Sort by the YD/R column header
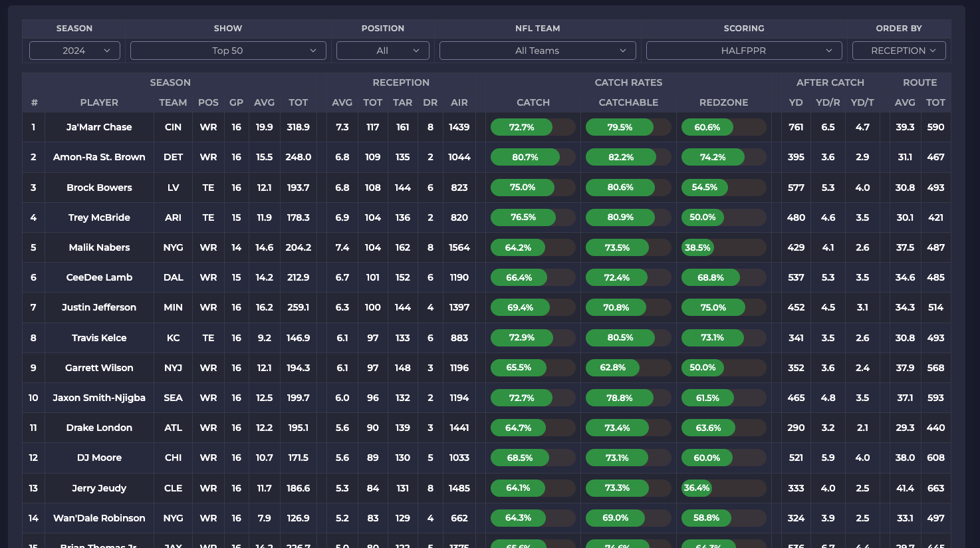 [x=828, y=102]
